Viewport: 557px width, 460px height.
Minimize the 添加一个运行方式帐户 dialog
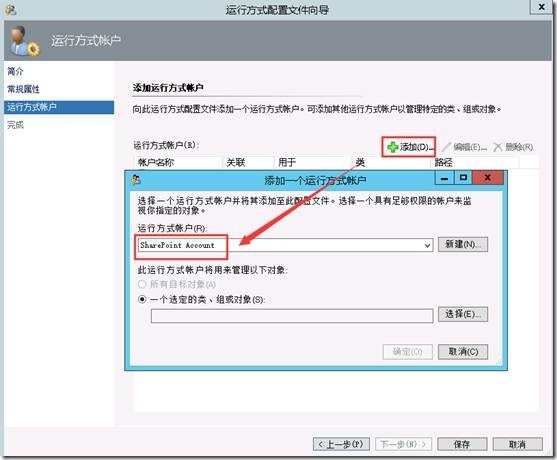point(444,178)
